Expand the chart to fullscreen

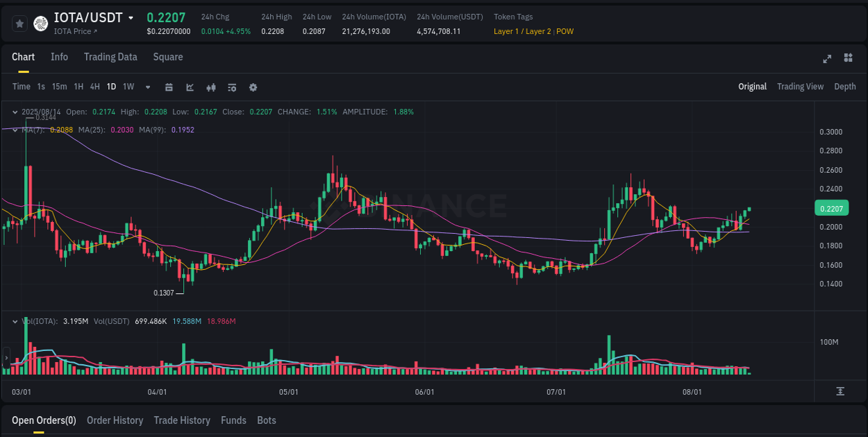[826, 59]
